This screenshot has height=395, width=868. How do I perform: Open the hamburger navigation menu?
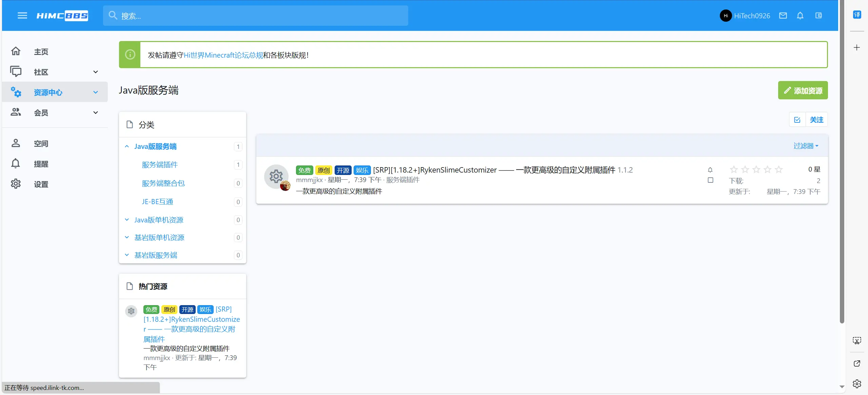22,16
